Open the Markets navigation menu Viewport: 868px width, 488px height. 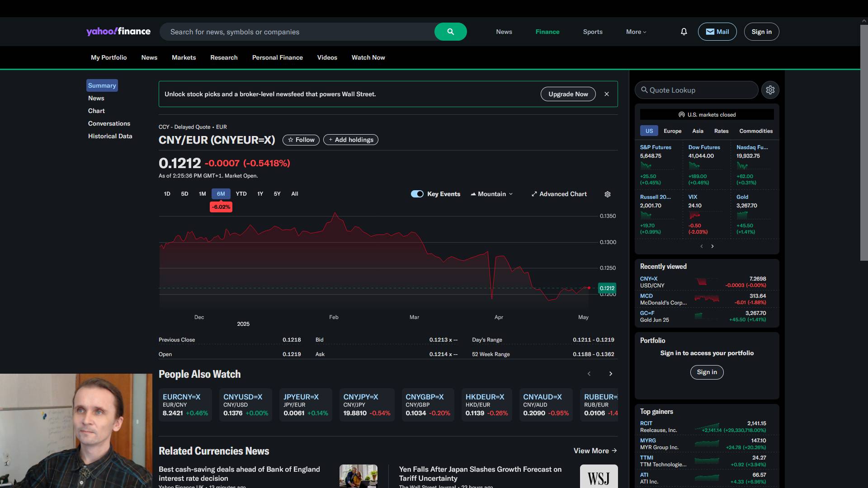point(184,57)
